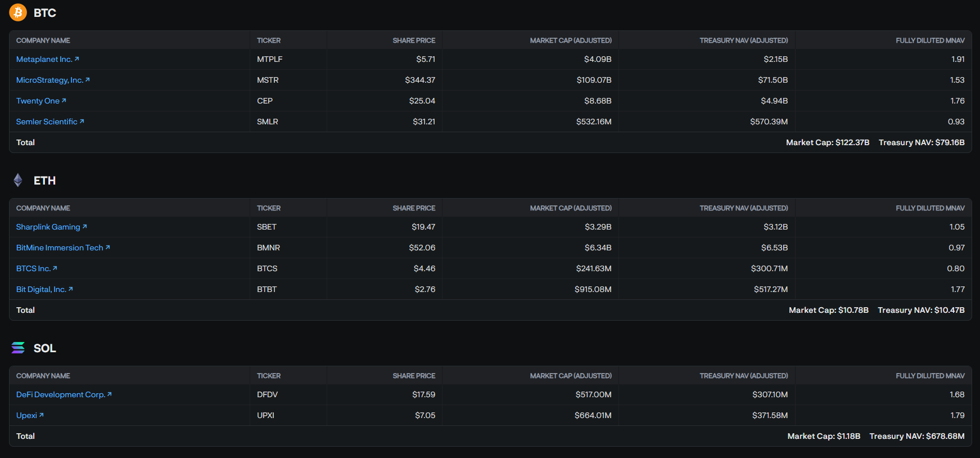Open the MicroStrategy, Inc. link
Viewport: 980px width, 458px height.
tap(53, 80)
